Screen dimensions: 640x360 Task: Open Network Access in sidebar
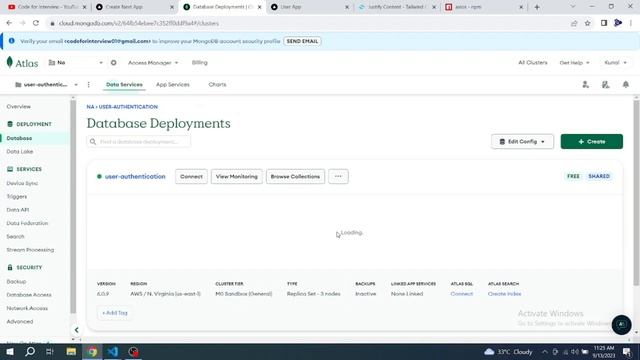(x=27, y=308)
